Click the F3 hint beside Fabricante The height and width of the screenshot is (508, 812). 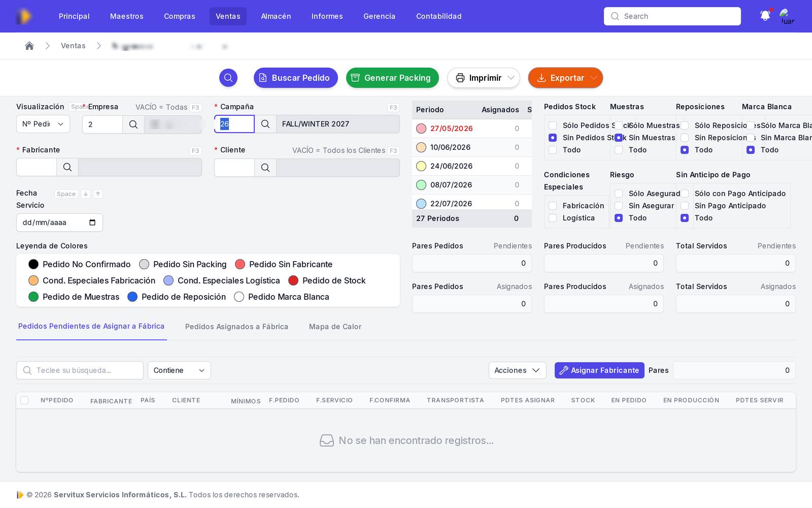click(x=195, y=150)
